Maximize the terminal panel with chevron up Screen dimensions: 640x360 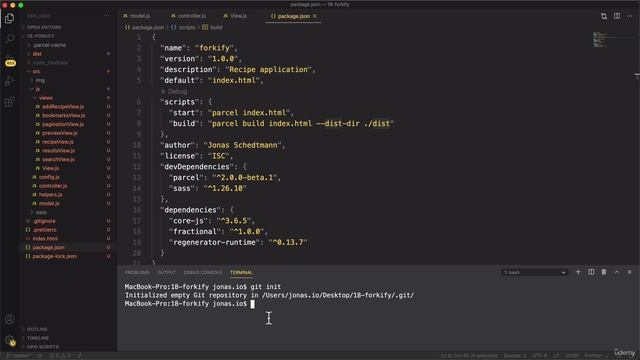click(x=617, y=272)
